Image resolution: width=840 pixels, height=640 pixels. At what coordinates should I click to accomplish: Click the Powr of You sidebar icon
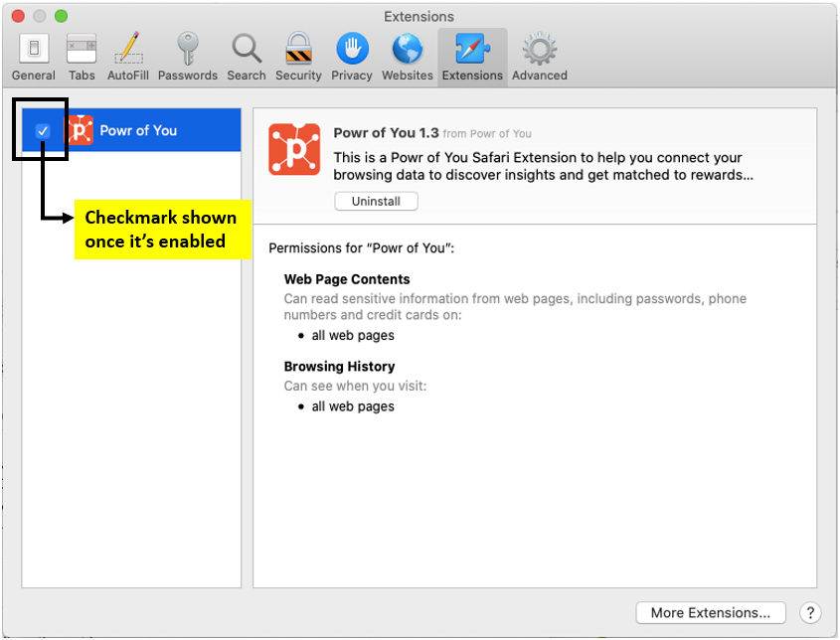click(x=80, y=130)
